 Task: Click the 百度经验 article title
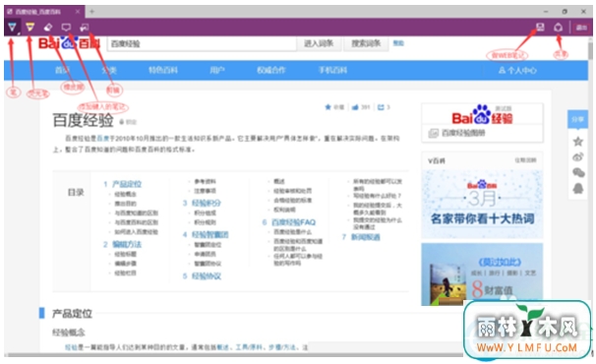click(83, 120)
